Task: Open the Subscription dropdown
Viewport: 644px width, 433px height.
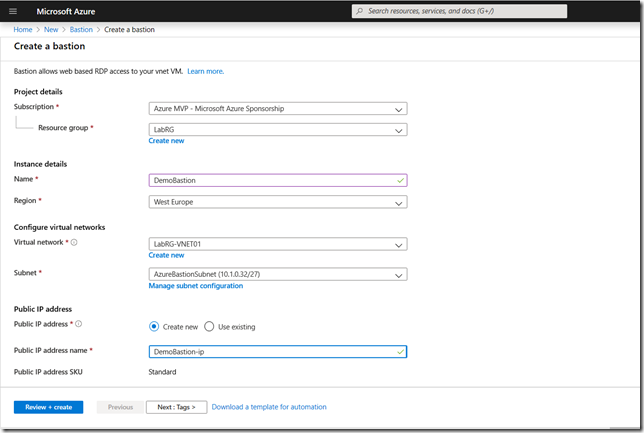Action: (x=278, y=109)
